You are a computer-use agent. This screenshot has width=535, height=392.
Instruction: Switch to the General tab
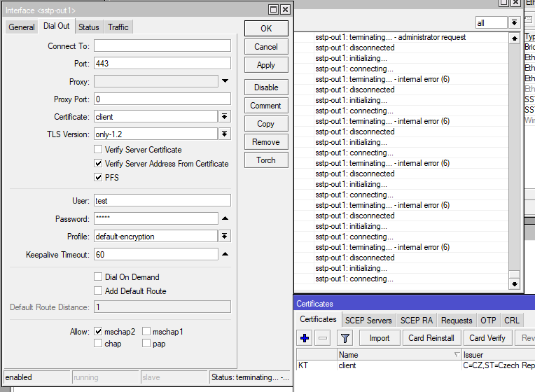click(x=22, y=27)
